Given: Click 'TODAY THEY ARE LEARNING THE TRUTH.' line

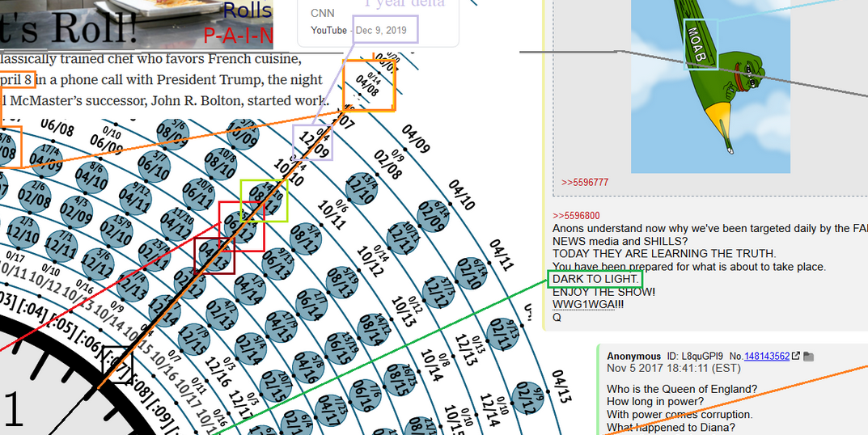Looking at the screenshot, I should click(x=664, y=253).
